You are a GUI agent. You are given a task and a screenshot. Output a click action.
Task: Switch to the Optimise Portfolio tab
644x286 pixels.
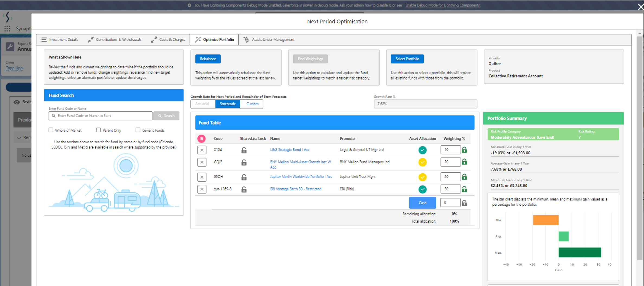click(214, 40)
